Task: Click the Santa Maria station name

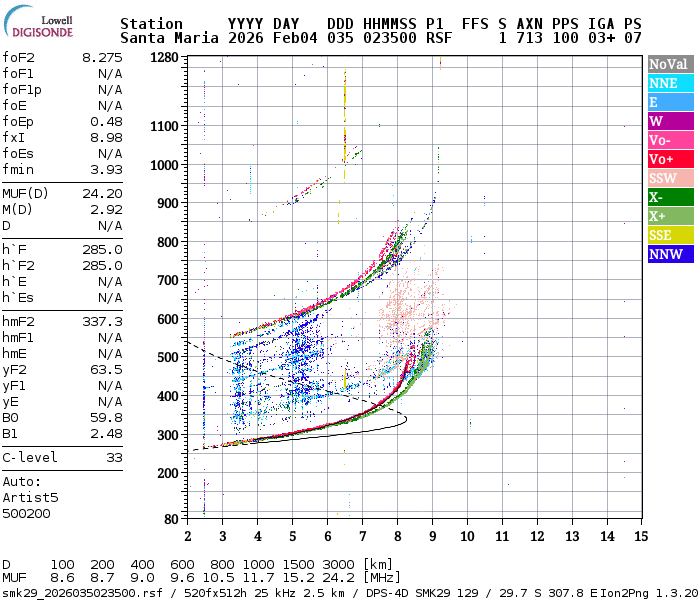Action: tap(169, 38)
